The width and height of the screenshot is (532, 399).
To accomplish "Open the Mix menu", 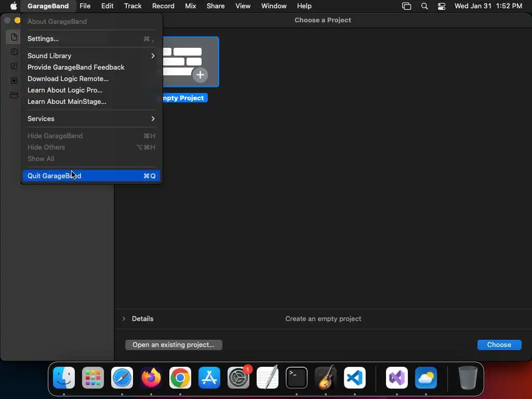I will 190,6.
